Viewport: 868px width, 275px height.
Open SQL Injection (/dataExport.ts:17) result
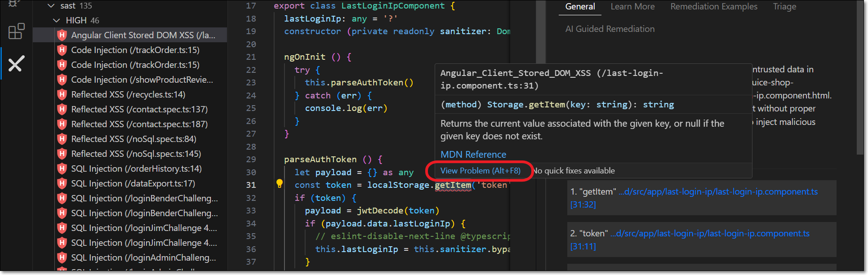click(133, 183)
